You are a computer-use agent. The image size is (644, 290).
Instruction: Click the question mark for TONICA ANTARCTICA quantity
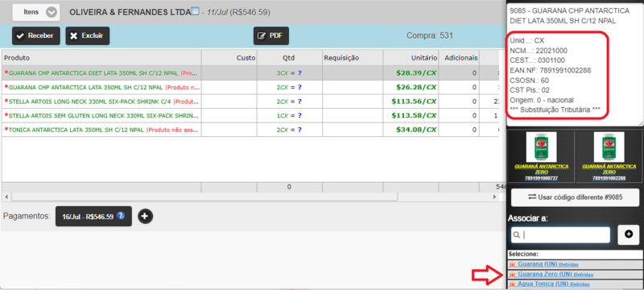click(x=299, y=130)
